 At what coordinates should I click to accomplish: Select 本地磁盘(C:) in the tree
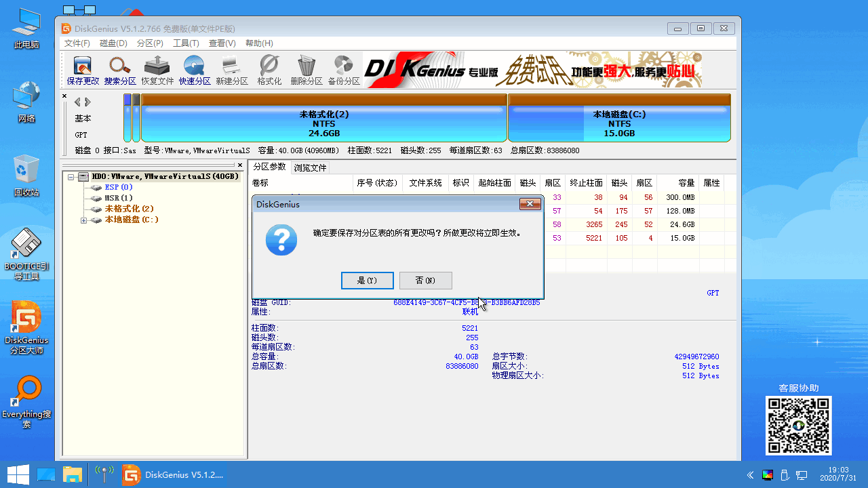(x=132, y=220)
